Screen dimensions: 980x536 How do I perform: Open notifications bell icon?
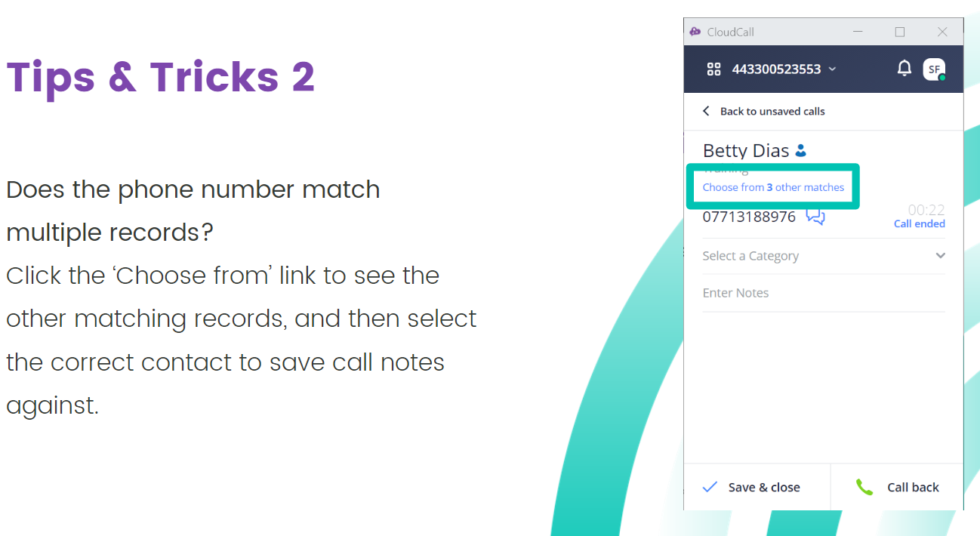click(x=904, y=69)
